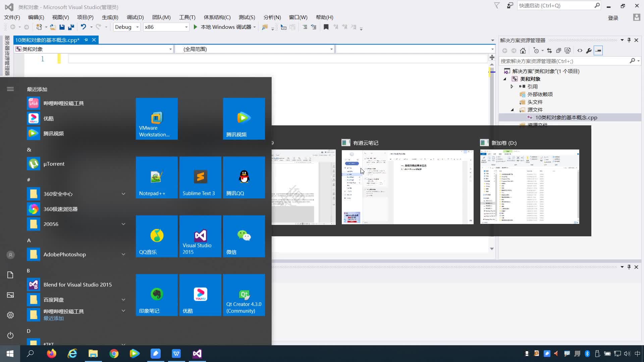
Task: Click the Open File toolbar icon
Action: tap(53, 27)
